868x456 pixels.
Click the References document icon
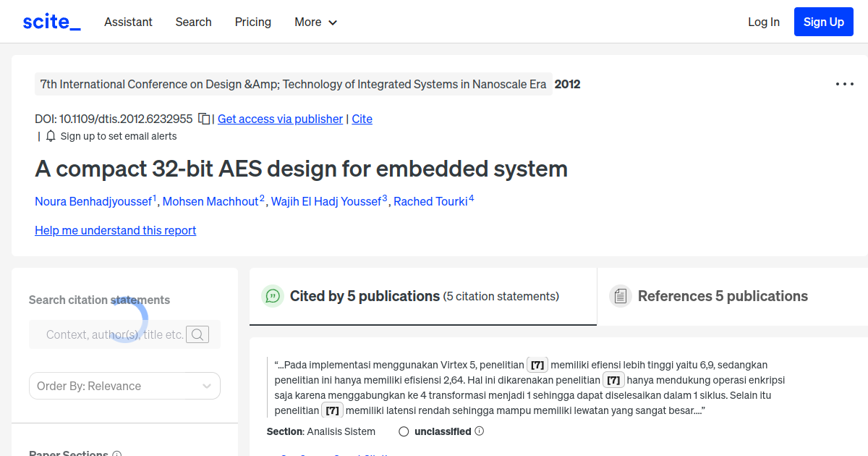coord(621,295)
